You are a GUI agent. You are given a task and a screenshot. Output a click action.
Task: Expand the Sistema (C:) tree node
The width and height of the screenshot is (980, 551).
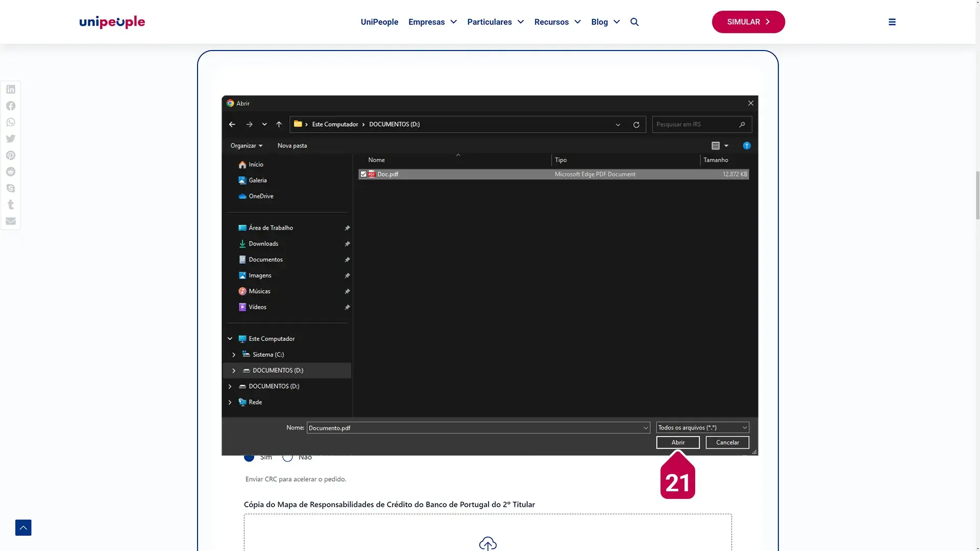point(234,355)
